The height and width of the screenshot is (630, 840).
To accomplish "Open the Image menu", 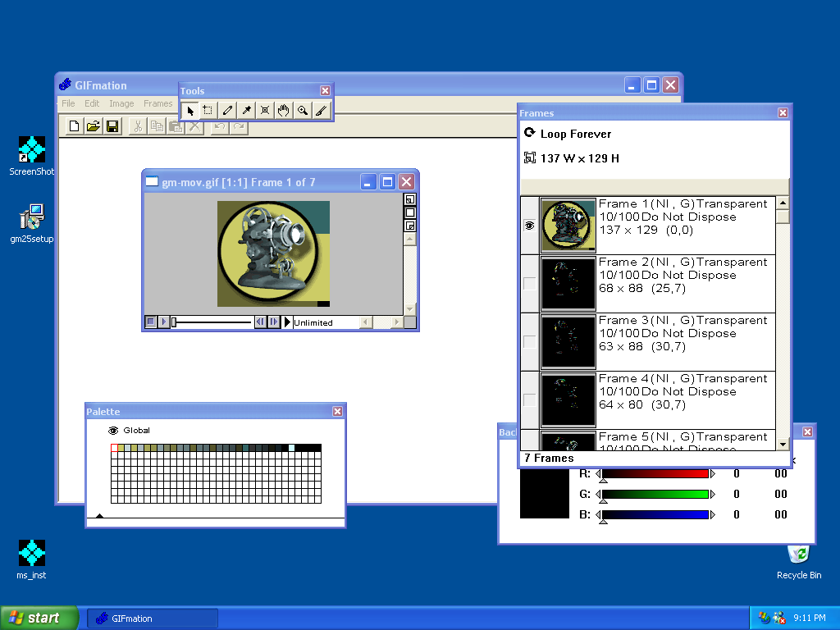I will click(121, 103).
